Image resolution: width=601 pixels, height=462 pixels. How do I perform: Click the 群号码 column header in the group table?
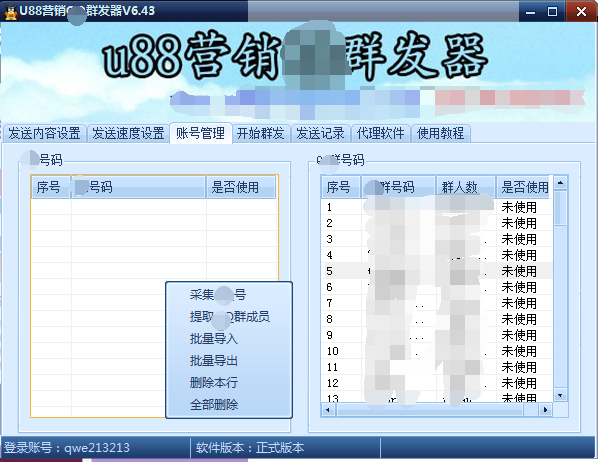pos(398,187)
